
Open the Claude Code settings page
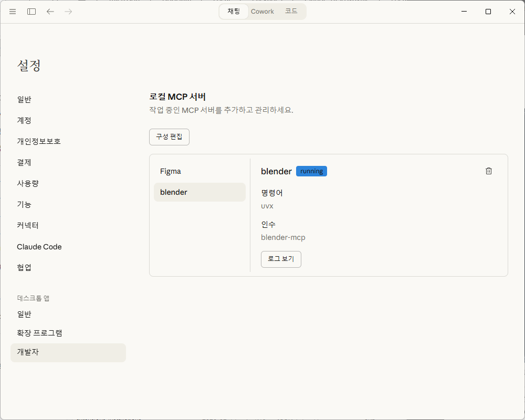[39, 247]
